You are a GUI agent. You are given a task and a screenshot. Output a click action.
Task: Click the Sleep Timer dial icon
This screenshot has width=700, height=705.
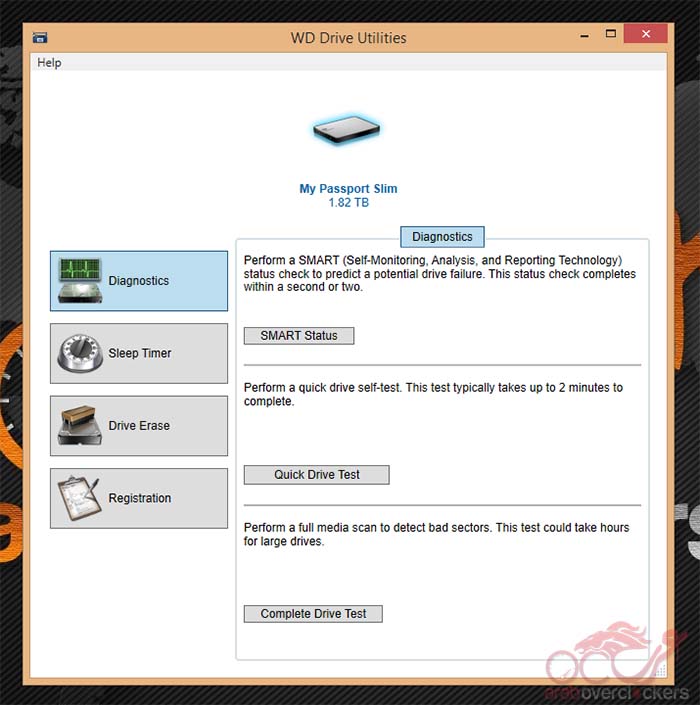coord(80,353)
